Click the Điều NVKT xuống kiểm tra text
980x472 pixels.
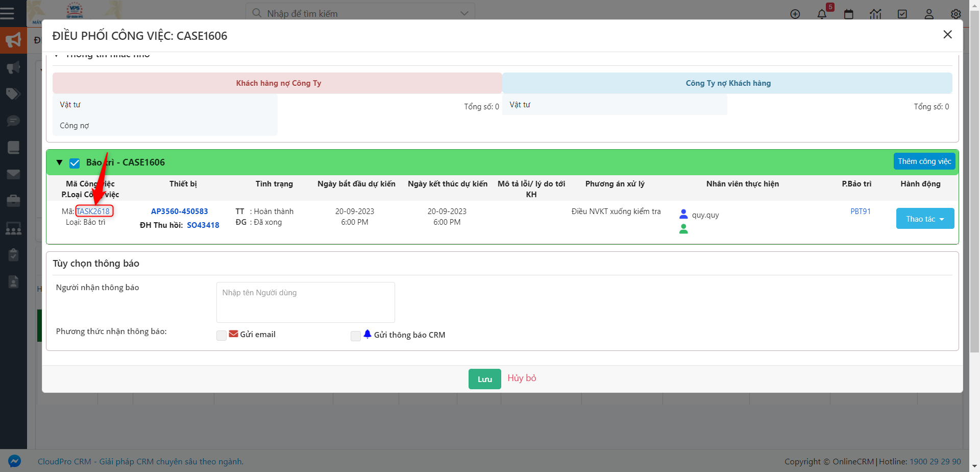tap(616, 211)
